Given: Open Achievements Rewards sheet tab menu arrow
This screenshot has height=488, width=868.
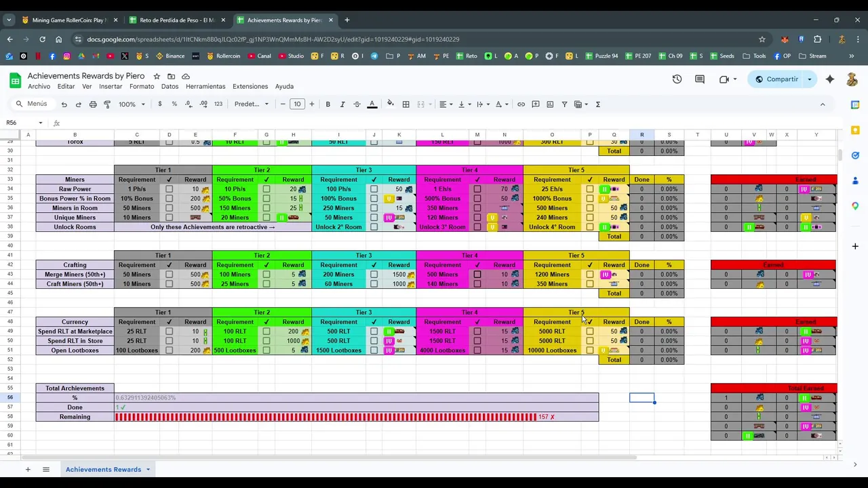Looking at the screenshot, I should 148,469.
